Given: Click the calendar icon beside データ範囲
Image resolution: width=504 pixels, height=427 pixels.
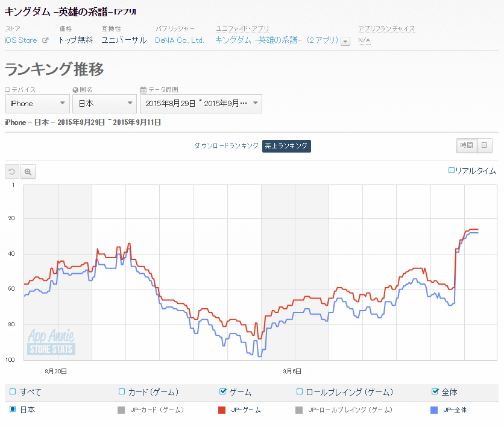Looking at the screenshot, I should click(x=143, y=90).
